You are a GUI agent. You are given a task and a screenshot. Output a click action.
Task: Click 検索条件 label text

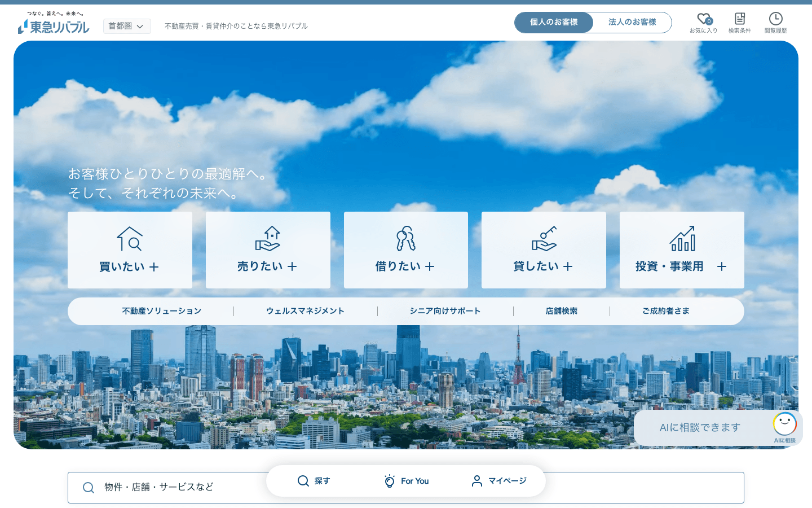click(740, 31)
